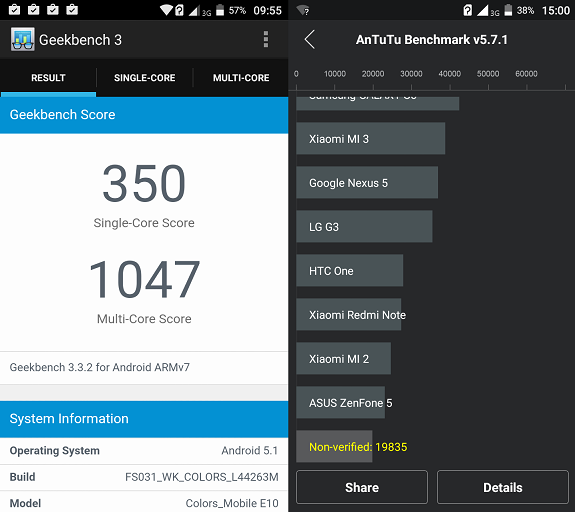
Task: Switch to the MULTI-CORE tab
Action: tap(241, 78)
